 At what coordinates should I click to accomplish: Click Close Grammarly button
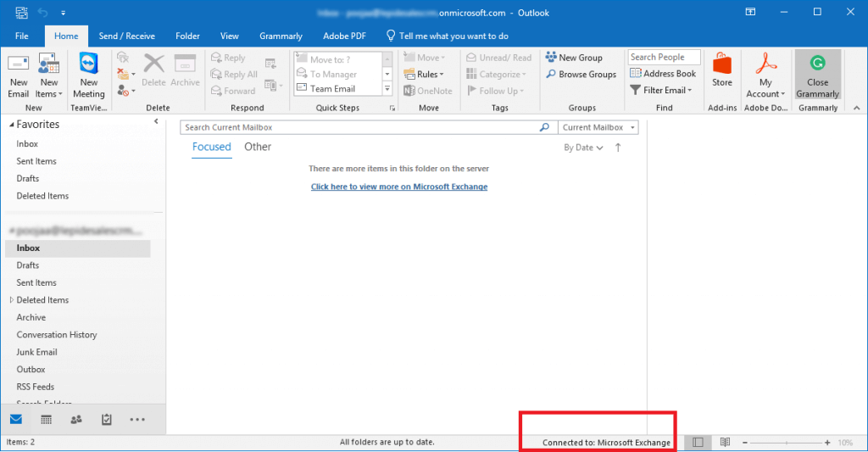click(x=818, y=75)
